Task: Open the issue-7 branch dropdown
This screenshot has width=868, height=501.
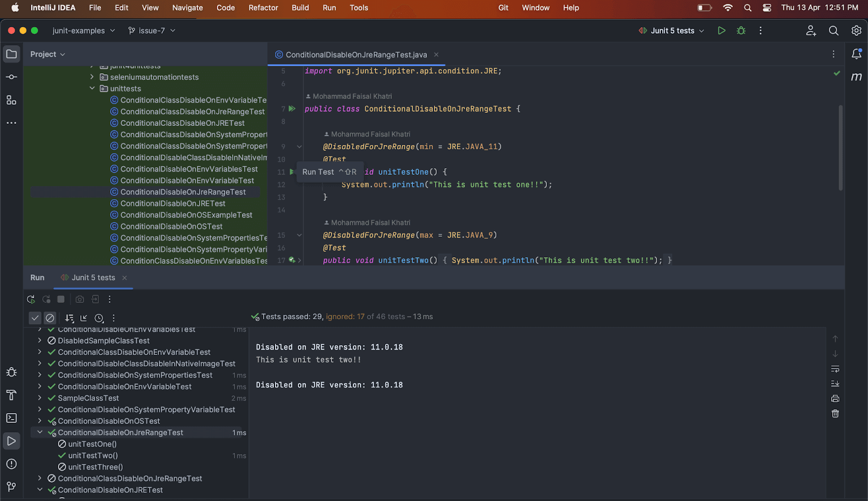Action: coord(152,31)
